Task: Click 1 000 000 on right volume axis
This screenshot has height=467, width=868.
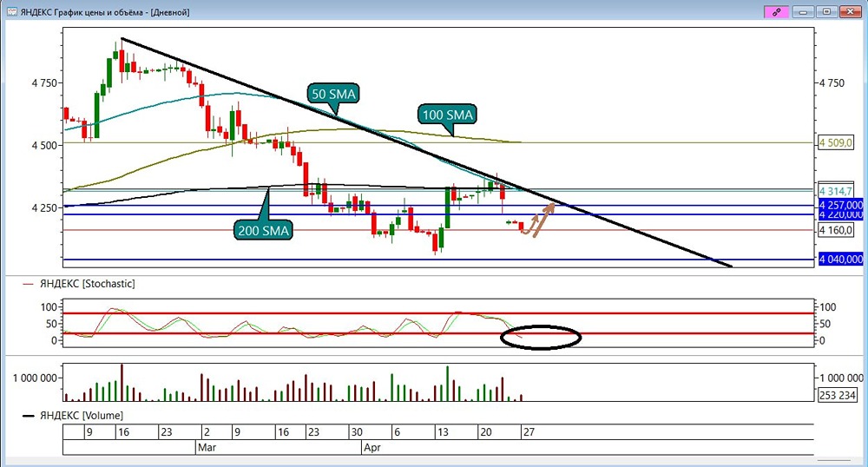Action: click(841, 378)
